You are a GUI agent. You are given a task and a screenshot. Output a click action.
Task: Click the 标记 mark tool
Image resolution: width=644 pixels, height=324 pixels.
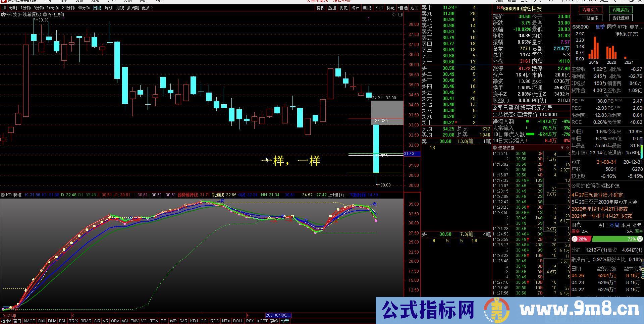pyautogui.click(x=390, y=8)
